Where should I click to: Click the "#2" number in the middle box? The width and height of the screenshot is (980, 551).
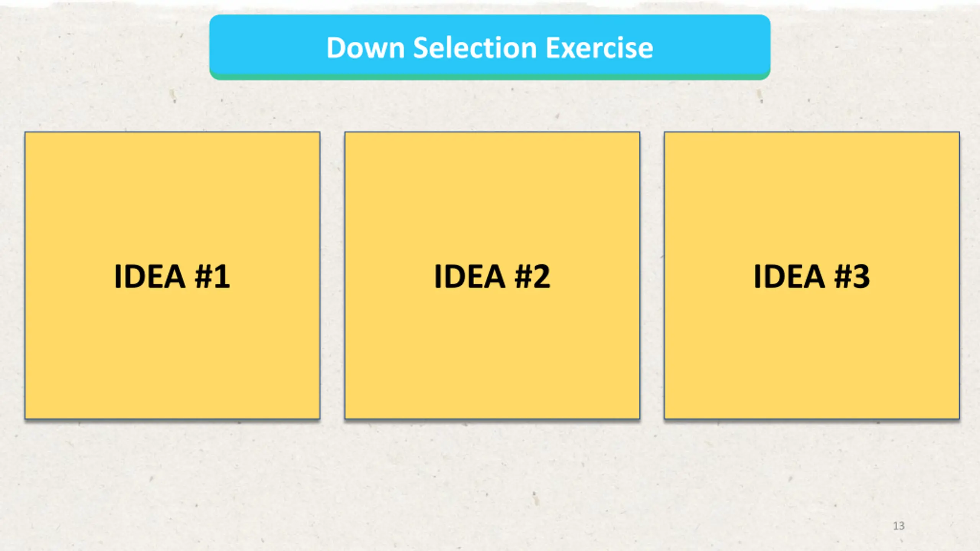[x=532, y=276]
